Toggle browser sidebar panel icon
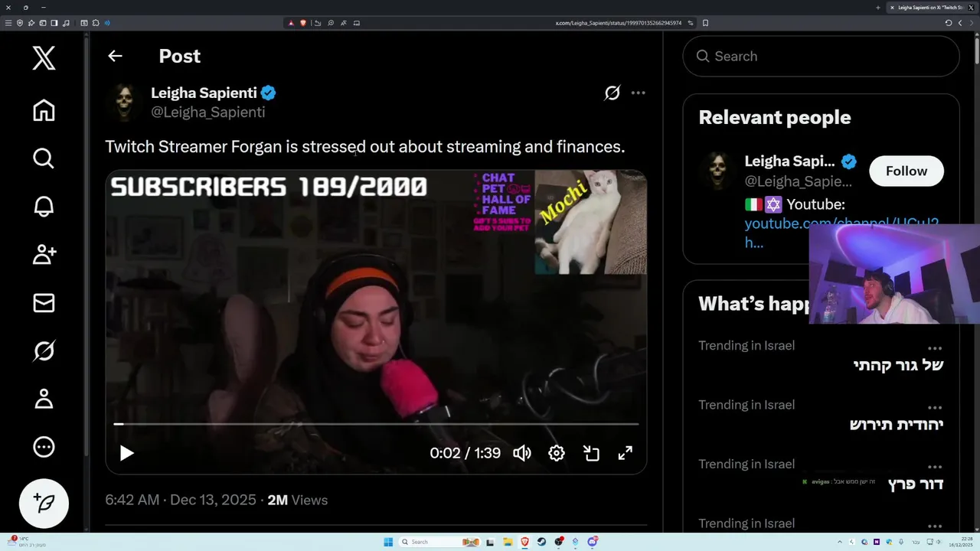The width and height of the screenshot is (980, 551). tap(54, 23)
